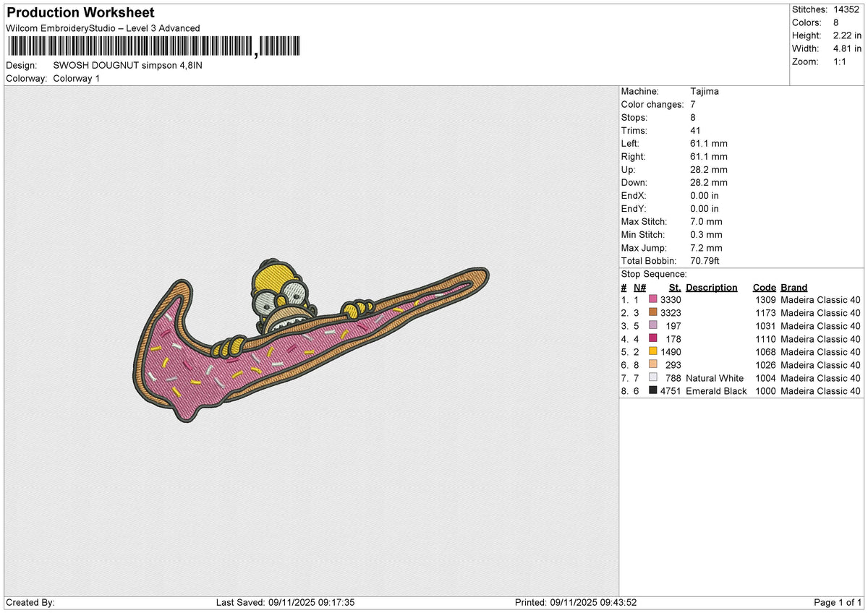Click code 1068 in stop sequence
Viewport: 868px width, 613px height.
(766, 352)
